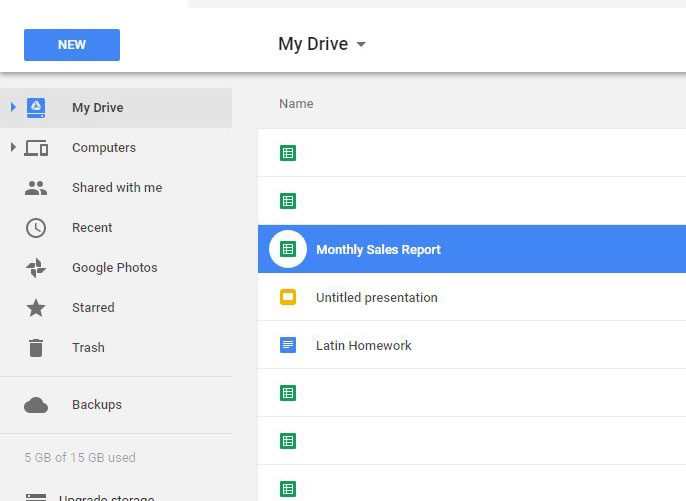Screen dimensions: 686x501
Task: Click the Backups cloud icon
Action: 36,405
